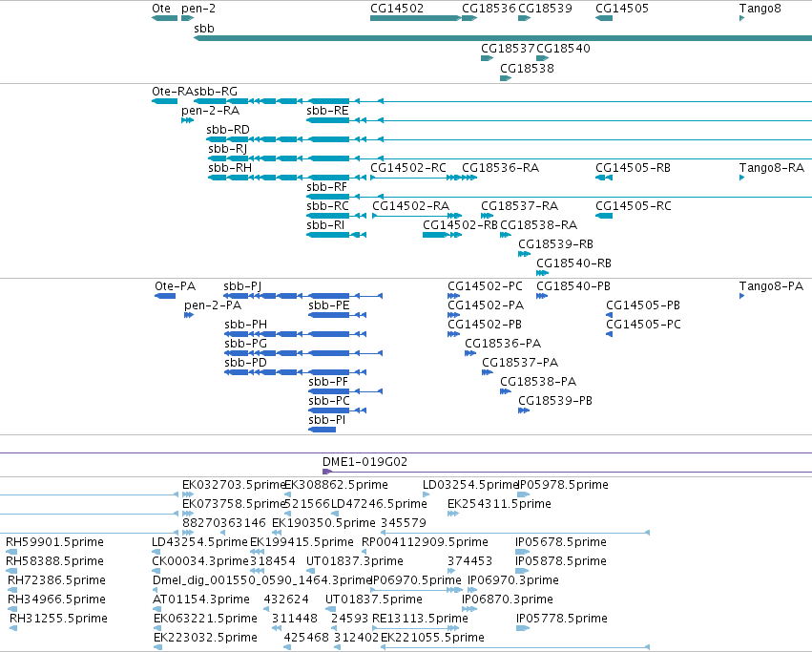Select the CG18537-RA transcript label

click(x=519, y=206)
